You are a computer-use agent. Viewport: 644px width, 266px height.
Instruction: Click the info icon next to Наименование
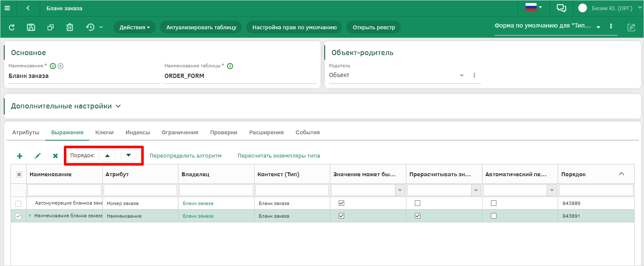pyautogui.click(x=53, y=66)
